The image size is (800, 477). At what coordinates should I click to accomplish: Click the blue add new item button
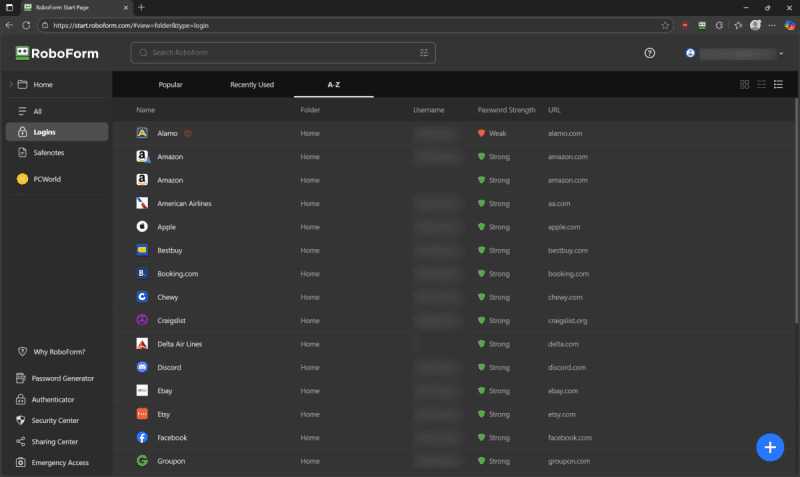[x=769, y=447]
